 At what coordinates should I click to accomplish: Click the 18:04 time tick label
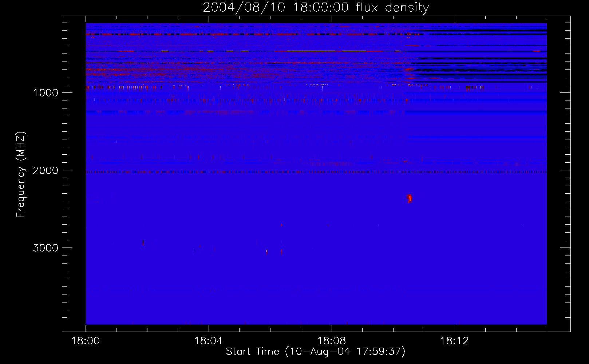pos(209,341)
